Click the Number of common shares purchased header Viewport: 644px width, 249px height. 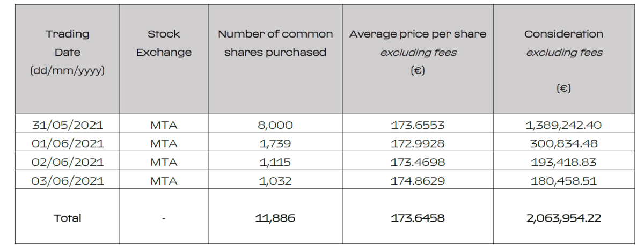click(275, 43)
